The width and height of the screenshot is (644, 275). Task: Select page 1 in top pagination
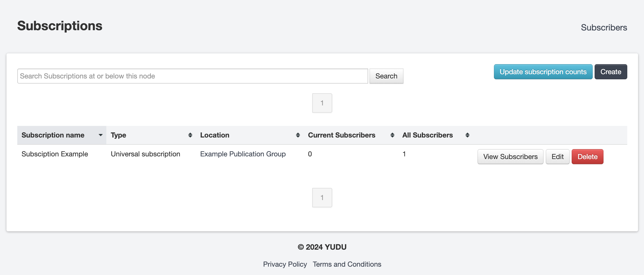tap(322, 103)
